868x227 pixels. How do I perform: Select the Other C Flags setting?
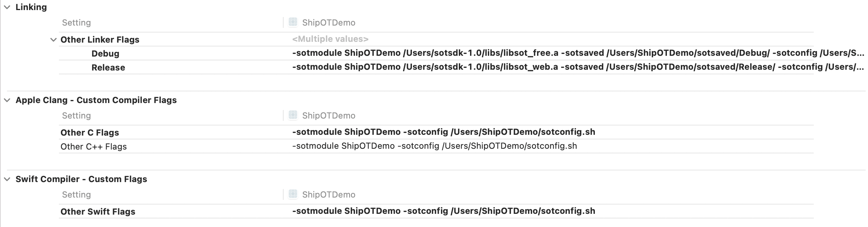90,132
